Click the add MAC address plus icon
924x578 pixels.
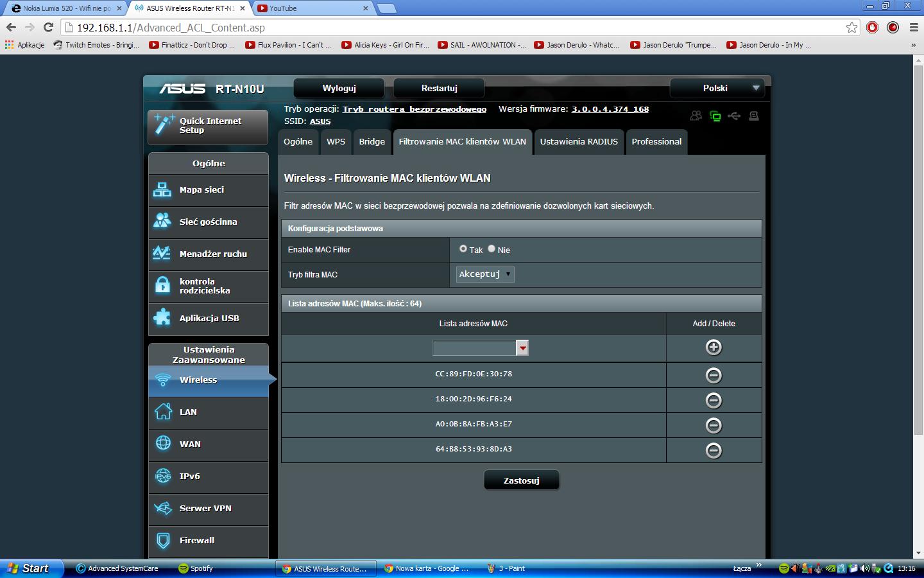(714, 347)
